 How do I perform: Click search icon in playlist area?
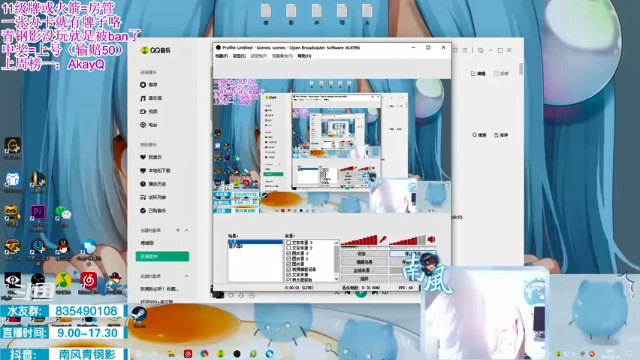click(x=479, y=135)
